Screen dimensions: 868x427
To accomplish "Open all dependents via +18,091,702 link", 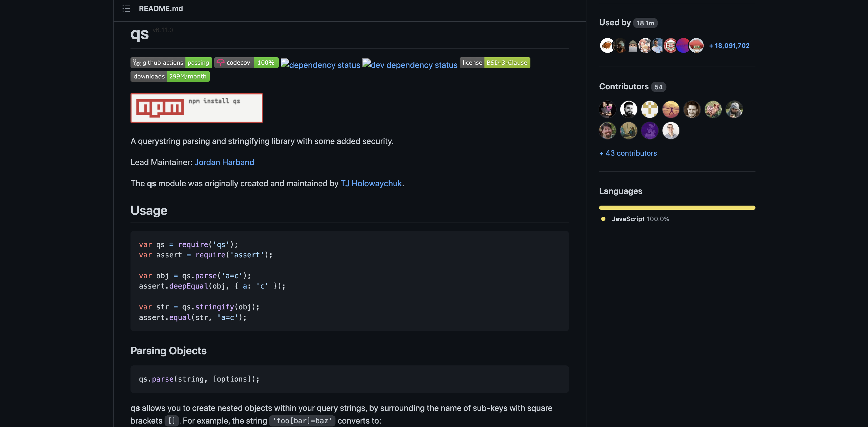I will coord(729,45).
